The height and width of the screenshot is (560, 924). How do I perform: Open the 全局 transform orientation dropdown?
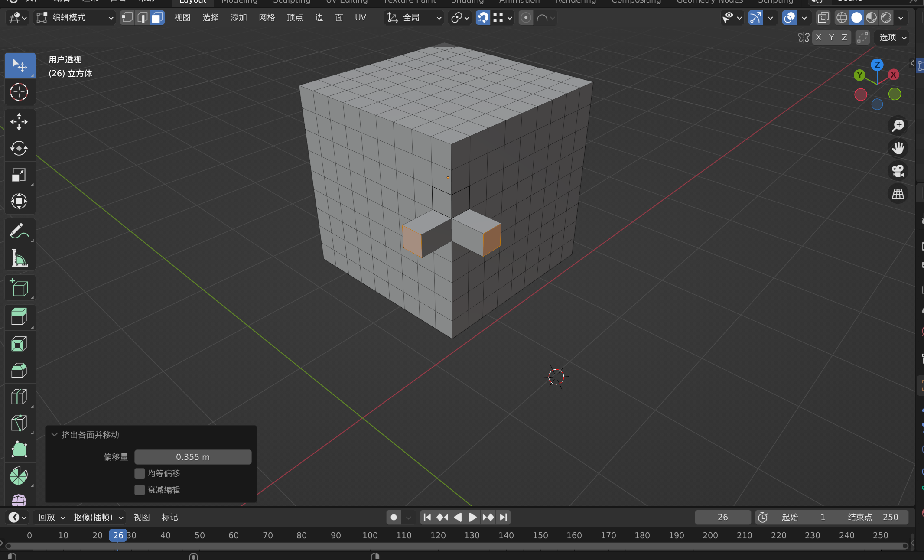pyautogui.click(x=414, y=18)
